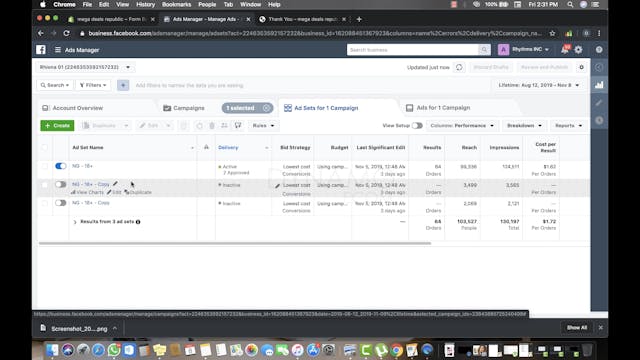Bookmark this page with the star icon
This screenshot has width=640, height=360.
tap(552, 33)
